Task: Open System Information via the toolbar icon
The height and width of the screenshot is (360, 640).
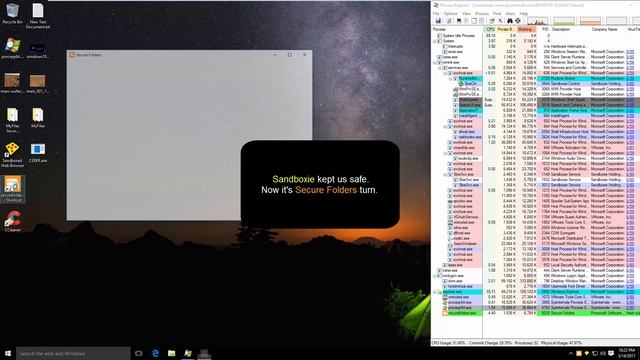Action: coord(459,21)
